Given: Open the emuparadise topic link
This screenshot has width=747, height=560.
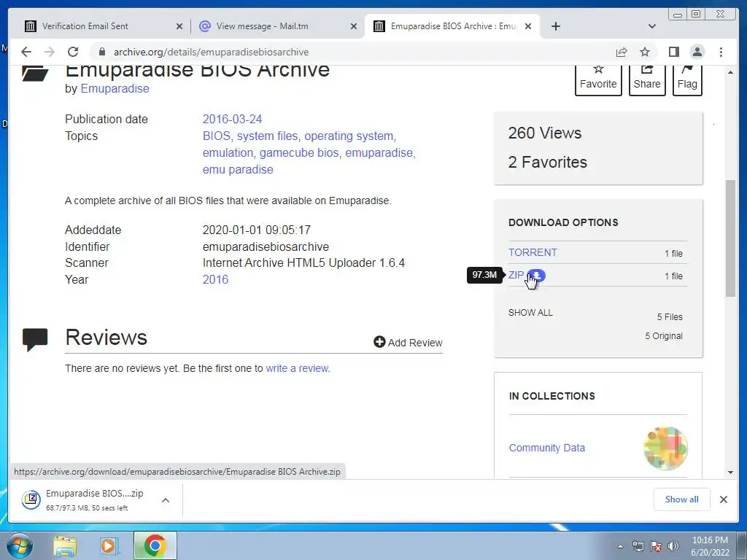Looking at the screenshot, I should (x=379, y=153).
